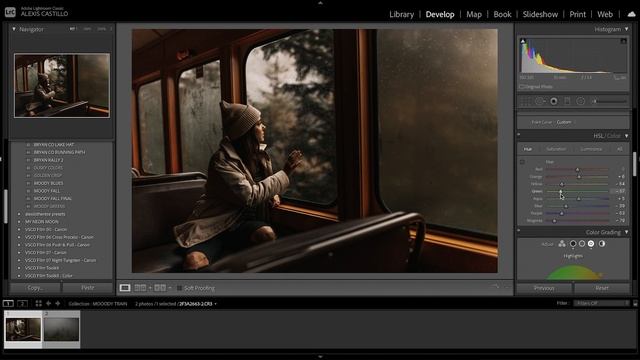Adjust the Aqua hue slider
Image resolution: width=640 pixels, height=360 pixels.
(x=577, y=199)
